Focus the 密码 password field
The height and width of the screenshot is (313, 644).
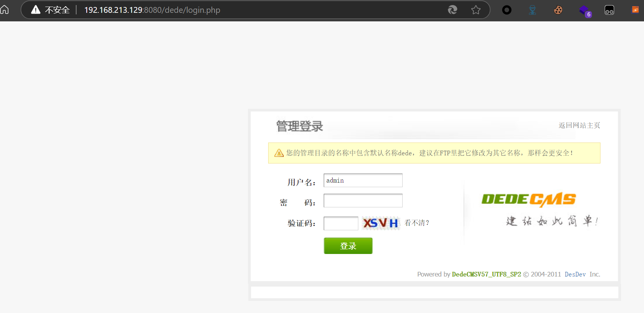[363, 201]
